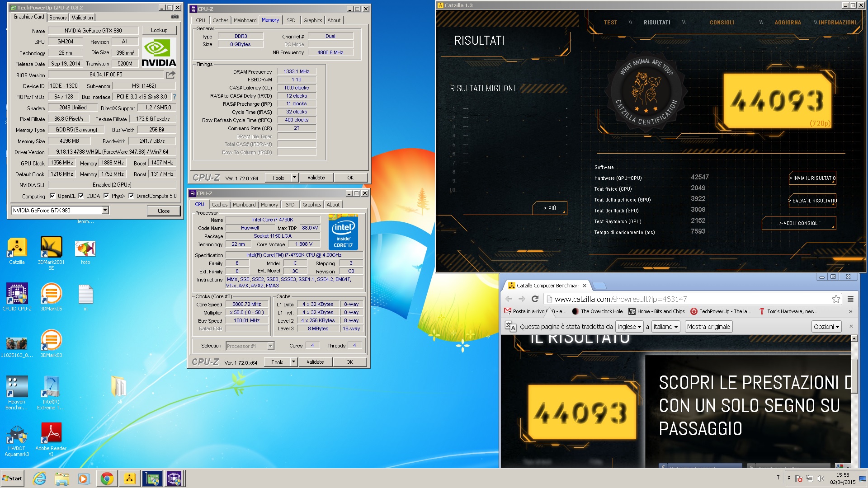Click the volume icon in the system tray
868x488 pixels.
click(x=821, y=478)
